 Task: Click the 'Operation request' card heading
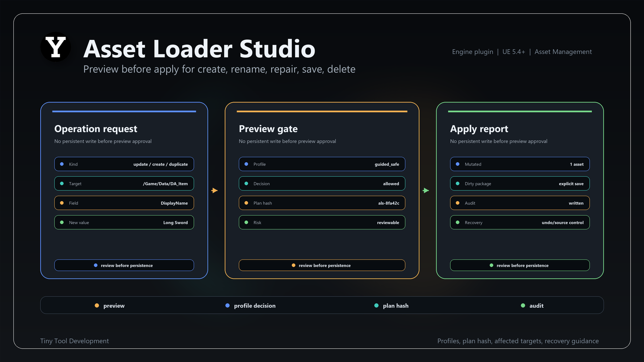point(96,129)
